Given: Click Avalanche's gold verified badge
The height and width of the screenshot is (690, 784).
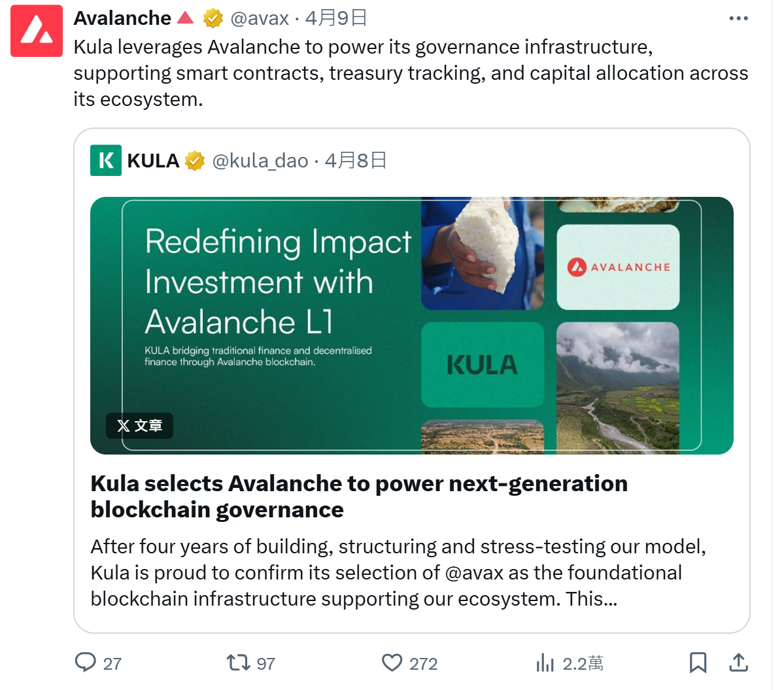Looking at the screenshot, I should pyautogui.click(x=213, y=18).
